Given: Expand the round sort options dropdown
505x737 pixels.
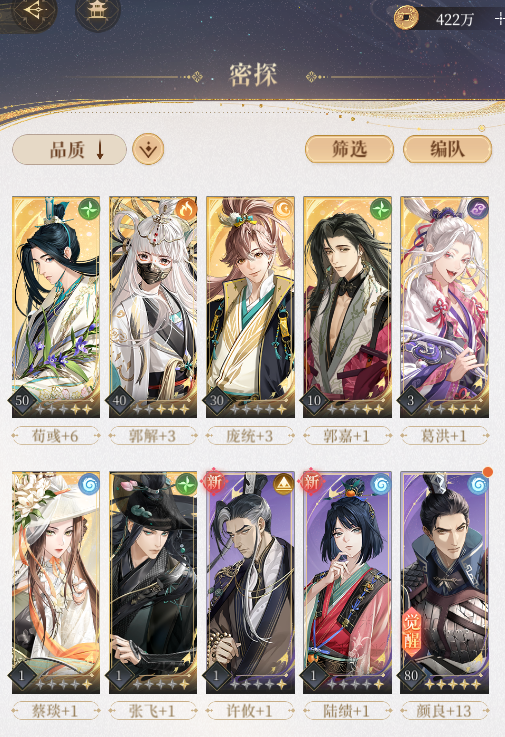Looking at the screenshot, I should coord(148,149).
